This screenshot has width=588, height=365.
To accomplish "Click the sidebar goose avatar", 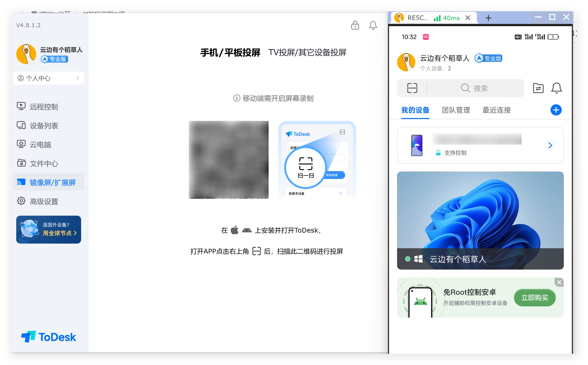I will pos(26,54).
